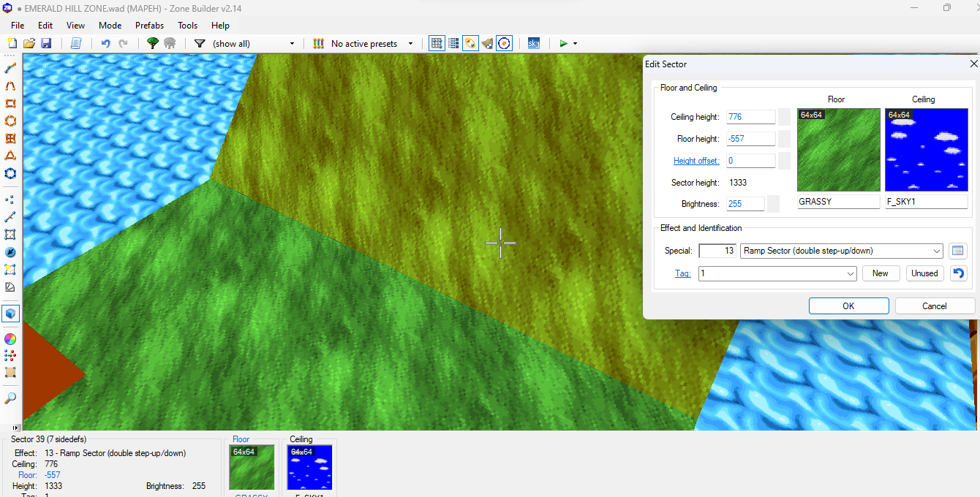Click the angled document icon in sidebar
This screenshot has width=980, height=497.
tap(10, 287)
